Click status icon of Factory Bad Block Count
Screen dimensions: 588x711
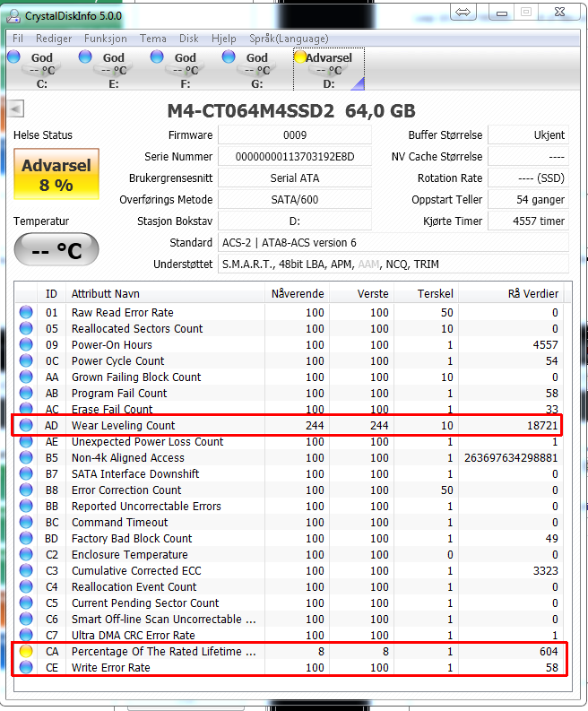point(26,538)
